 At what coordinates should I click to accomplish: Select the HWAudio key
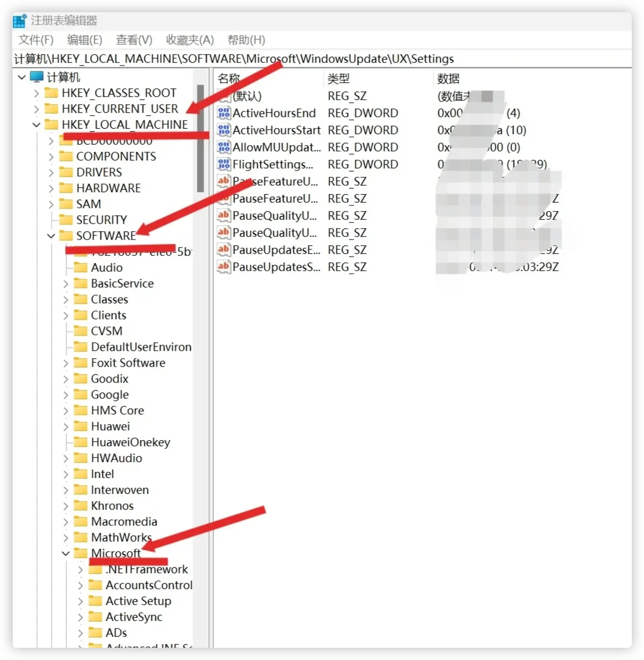click(x=117, y=458)
